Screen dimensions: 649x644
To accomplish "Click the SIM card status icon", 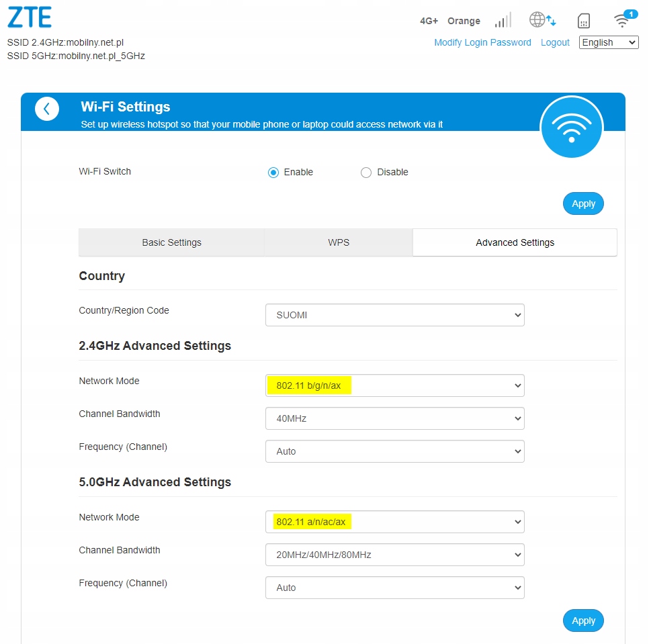I will [x=584, y=21].
